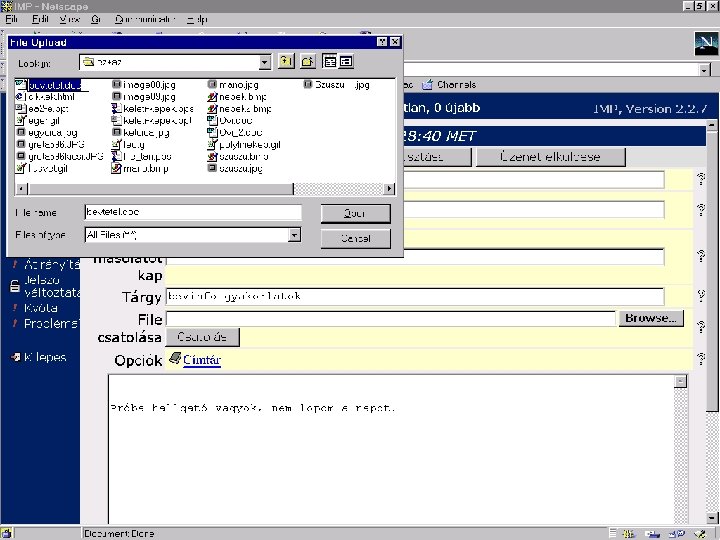Select the eger.gif file
Image resolution: width=720 pixels, height=540 pixels.
point(38,121)
